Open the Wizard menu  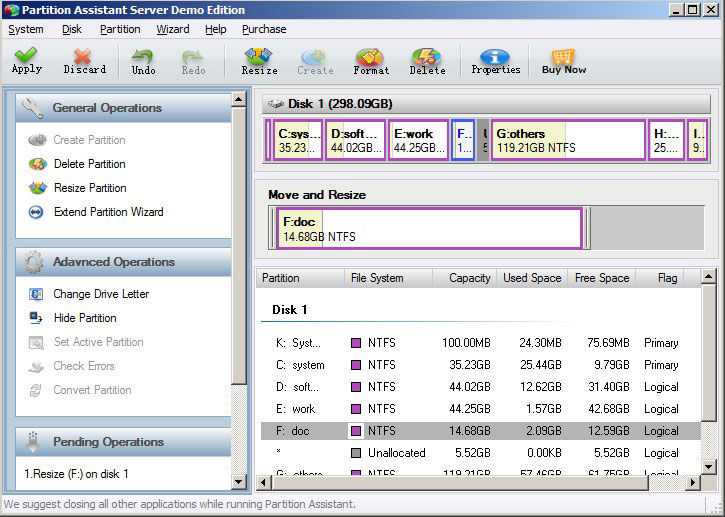[x=172, y=29]
